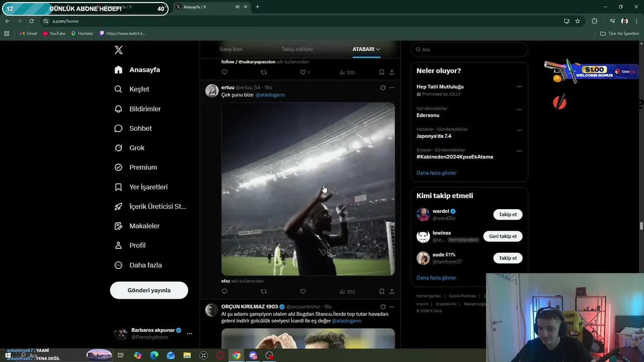Reply to ertuu's post

pos(224,292)
